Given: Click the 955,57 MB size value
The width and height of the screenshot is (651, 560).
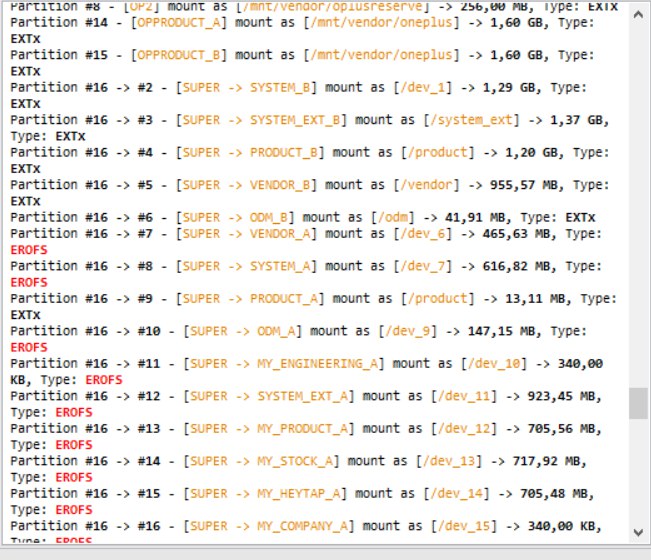Looking at the screenshot, I should click(x=524, y=185).
